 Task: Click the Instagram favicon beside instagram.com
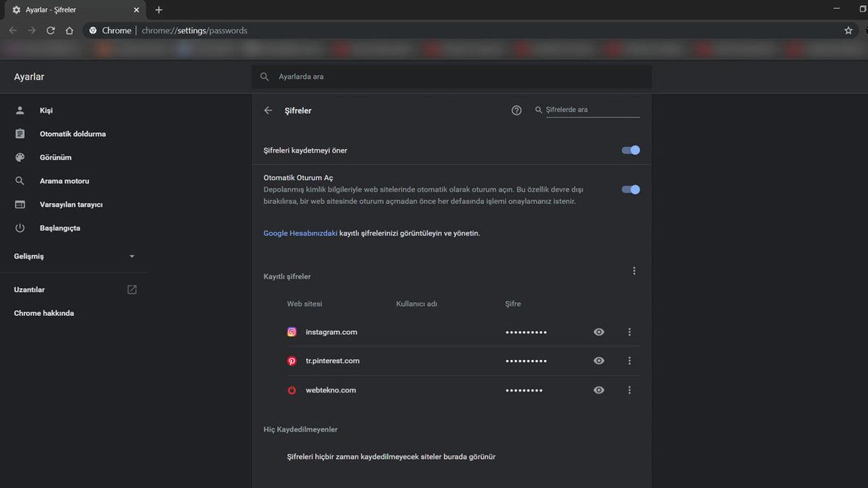(x=292, y=331)
